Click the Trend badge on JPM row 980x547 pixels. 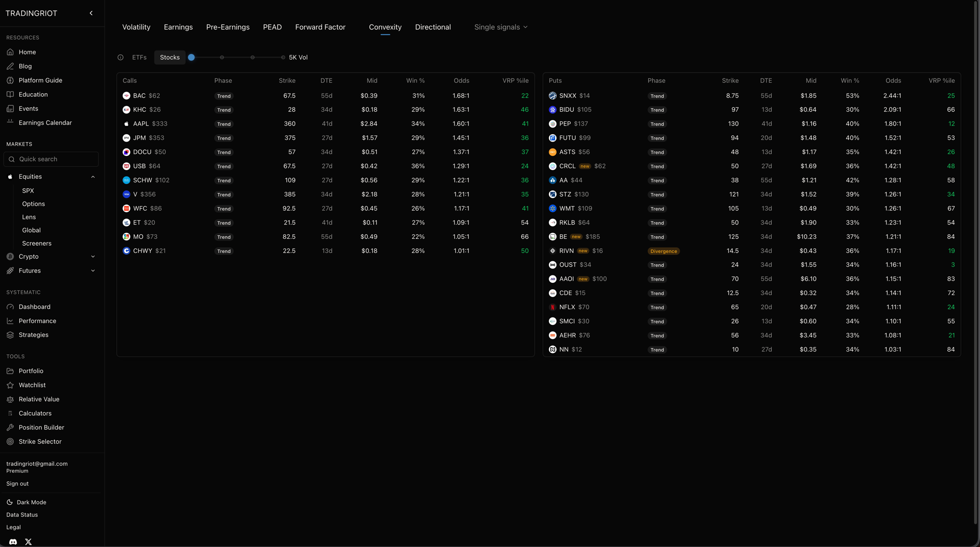point(224,138)
